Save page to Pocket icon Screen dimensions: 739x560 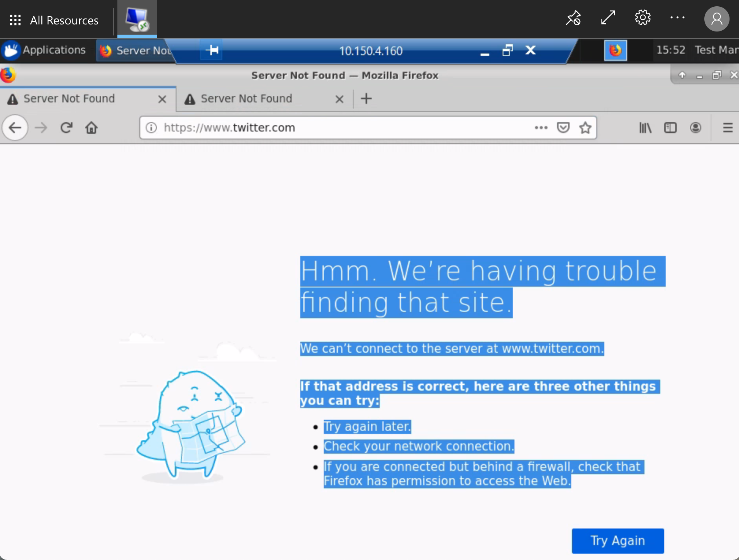[563, 128]
